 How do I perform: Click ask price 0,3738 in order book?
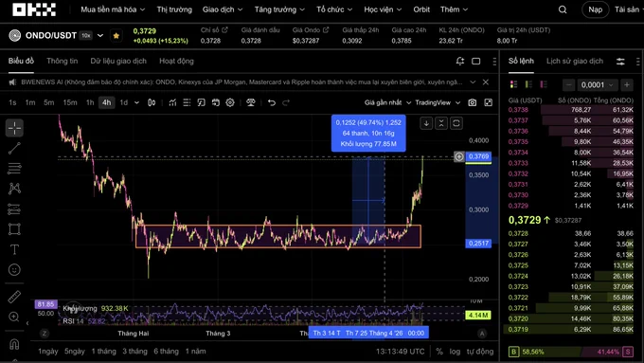point(518,110)
